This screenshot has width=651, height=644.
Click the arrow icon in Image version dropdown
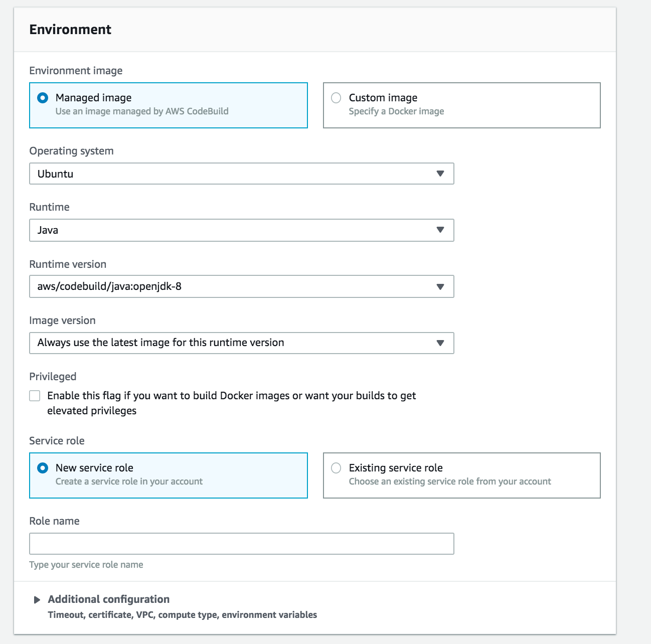click(440, 343)
